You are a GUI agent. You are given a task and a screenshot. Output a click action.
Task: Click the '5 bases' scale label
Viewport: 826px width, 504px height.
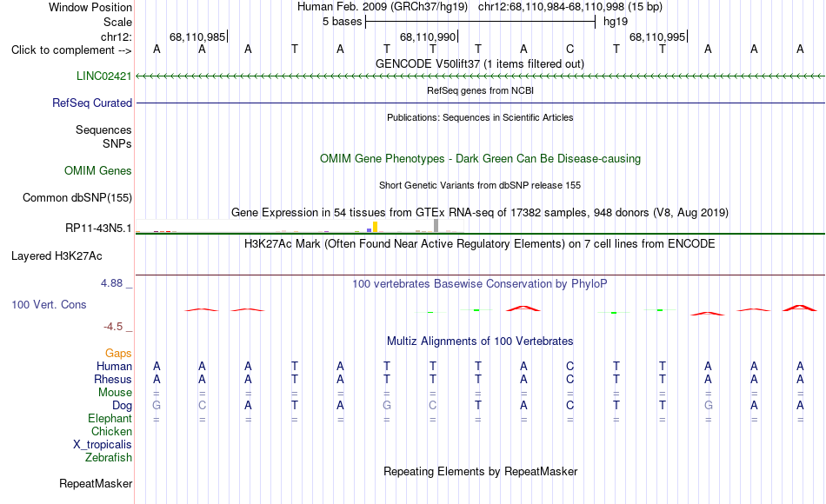tap(343, 22)
